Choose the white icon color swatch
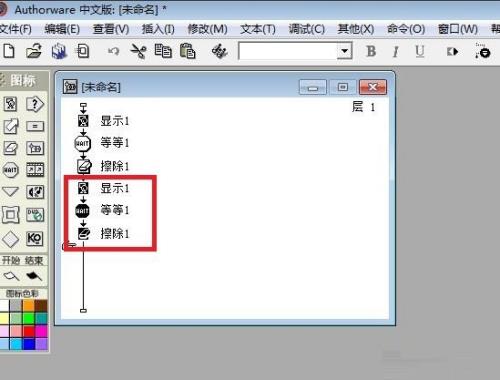Image resolution: width=500 pixels, height=380 pixels. 4,305
